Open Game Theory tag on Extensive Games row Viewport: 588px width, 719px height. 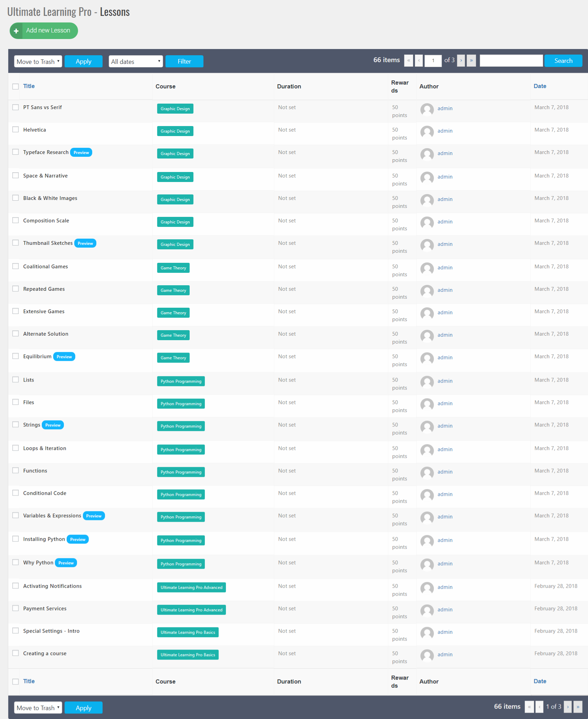[x=173, y=313]
